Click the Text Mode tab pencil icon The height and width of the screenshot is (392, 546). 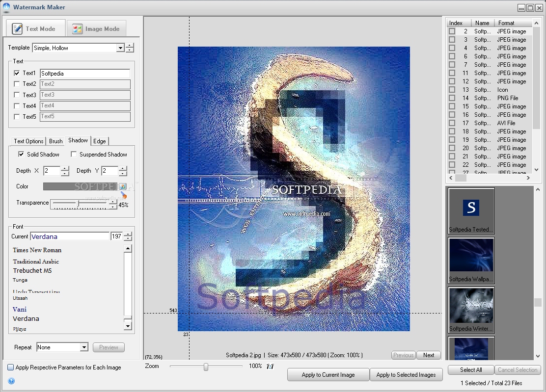tap(17, 29)
